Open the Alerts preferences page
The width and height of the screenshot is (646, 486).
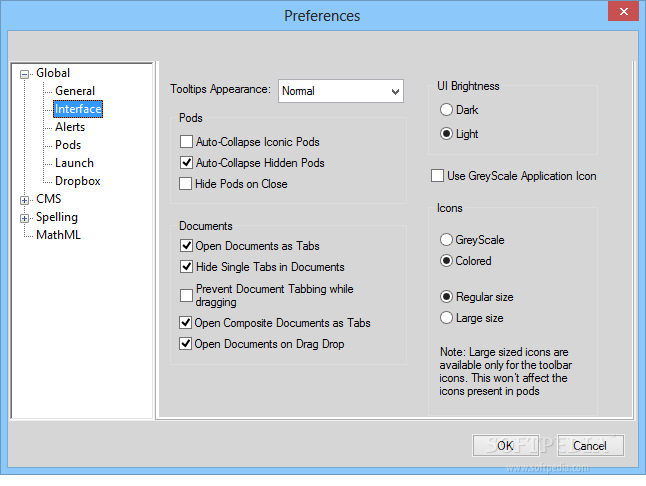(70, 127)
